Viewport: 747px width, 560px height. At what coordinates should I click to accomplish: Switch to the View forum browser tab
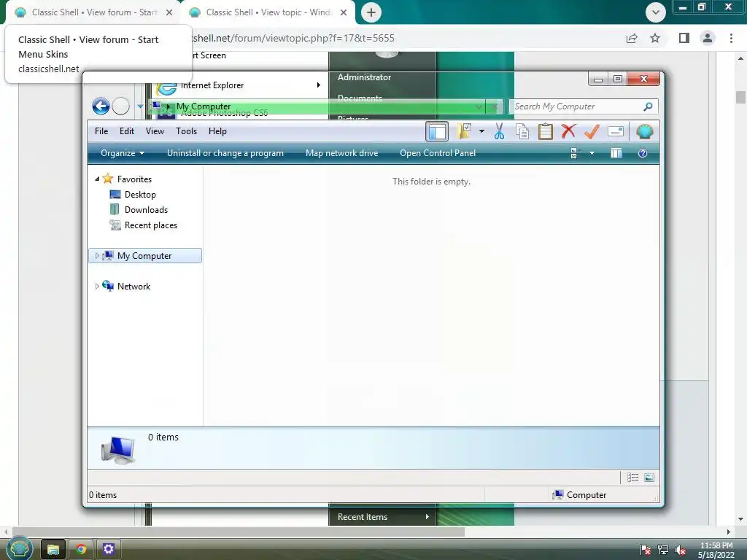pos(94,12)
